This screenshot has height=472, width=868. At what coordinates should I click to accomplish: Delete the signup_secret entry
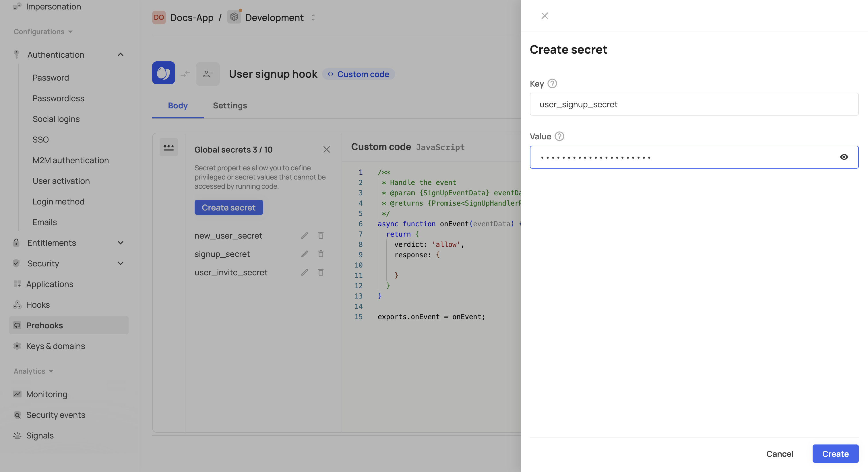pyautogui.click(x=321, y=254)
